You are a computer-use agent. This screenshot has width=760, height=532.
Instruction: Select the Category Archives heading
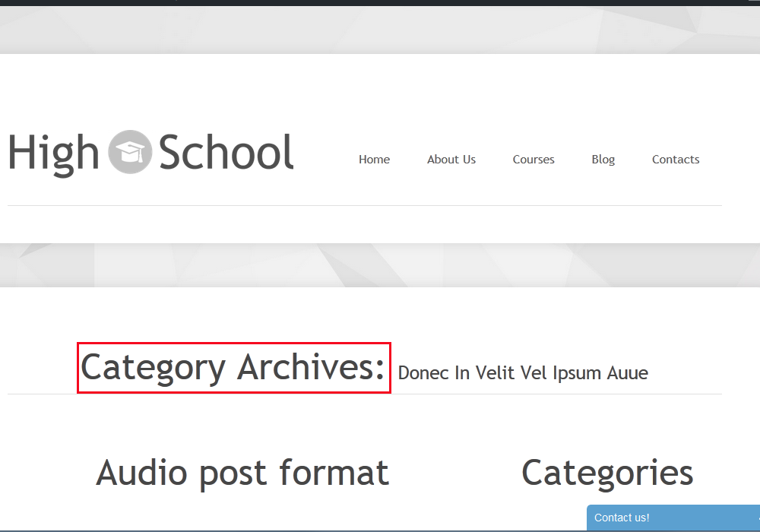tap(233, 368)
